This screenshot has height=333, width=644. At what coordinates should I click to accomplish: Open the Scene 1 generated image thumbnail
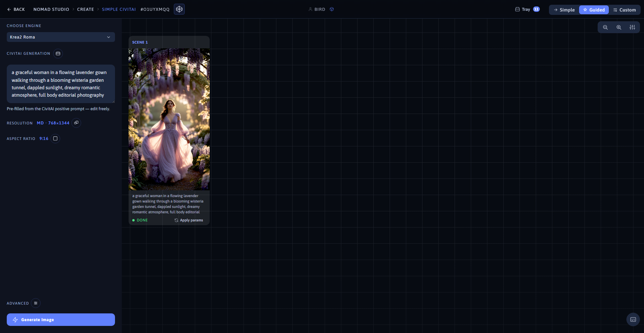click(x=169, y=119)
